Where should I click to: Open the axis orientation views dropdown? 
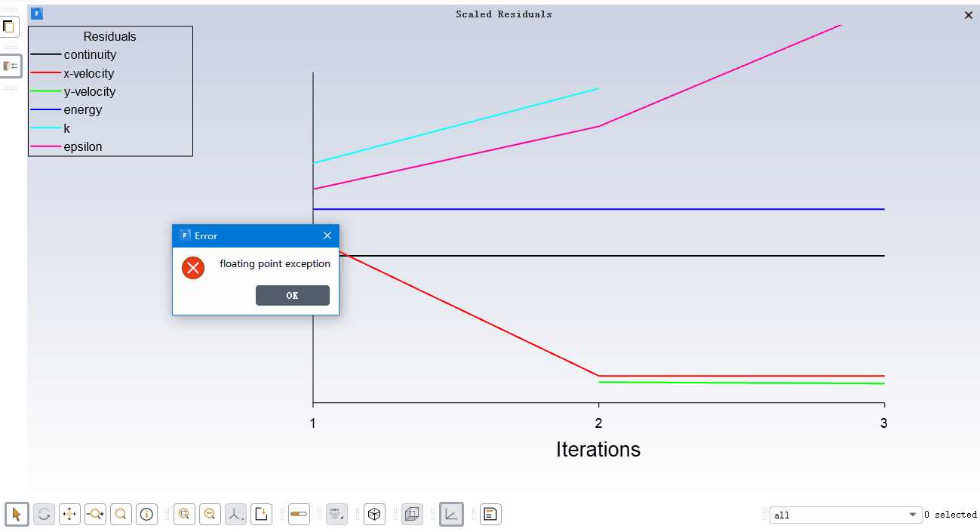click(x=235, y=515)
